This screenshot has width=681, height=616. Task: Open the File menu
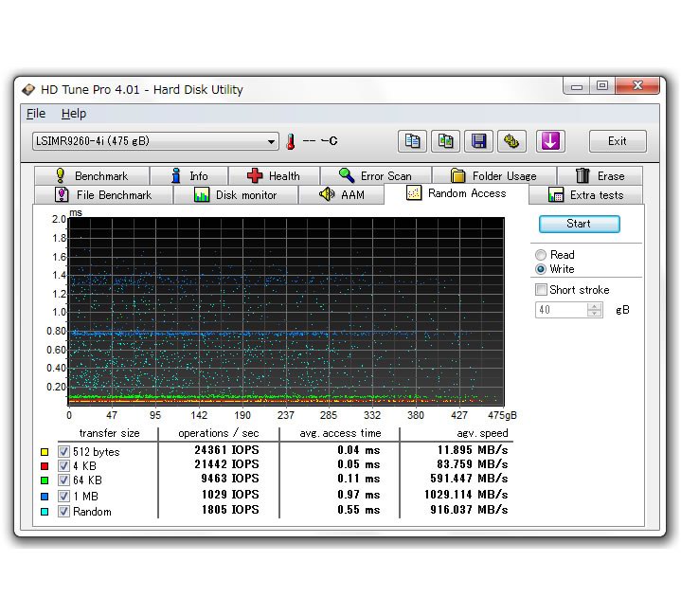(36, 114)
